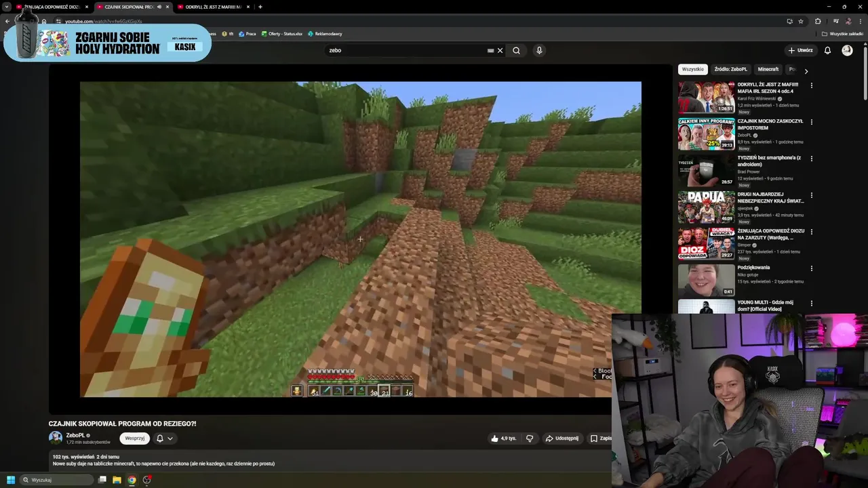
Task: Expand the tab search dropdown arrow
Action: click(7, 7)
